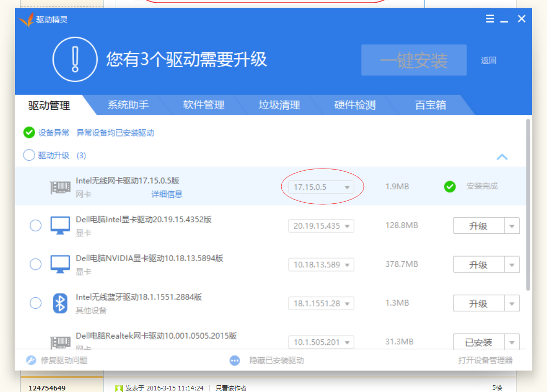Click 异常设备均已安装驱动 link

click(115, 132)
